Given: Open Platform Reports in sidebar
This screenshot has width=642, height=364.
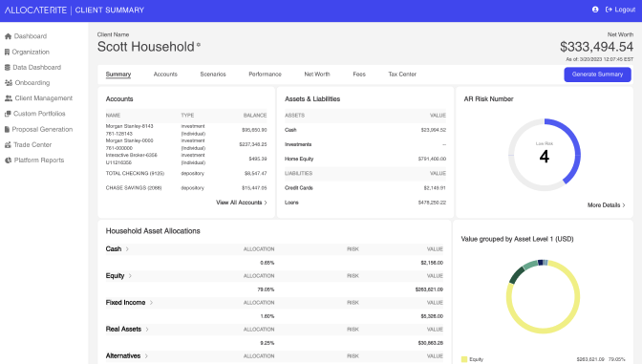Looking at the screenshot, I should pos(39,161).
